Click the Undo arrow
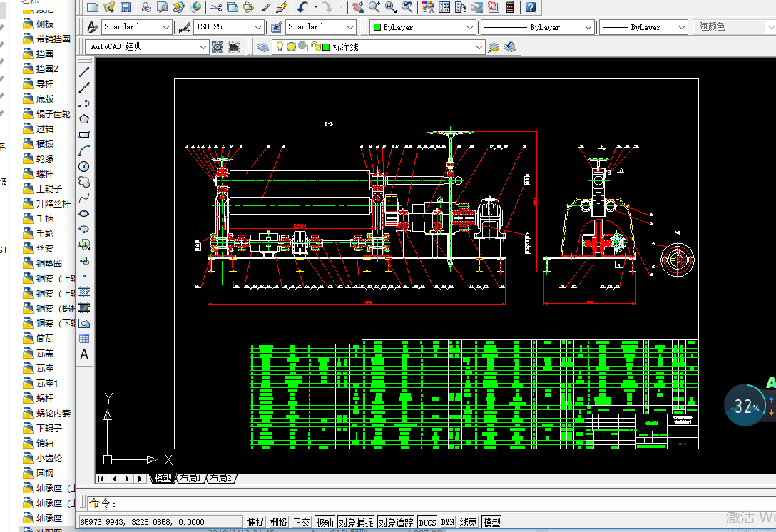This screenshot has height=532, width=776. (x=303, y=7)
